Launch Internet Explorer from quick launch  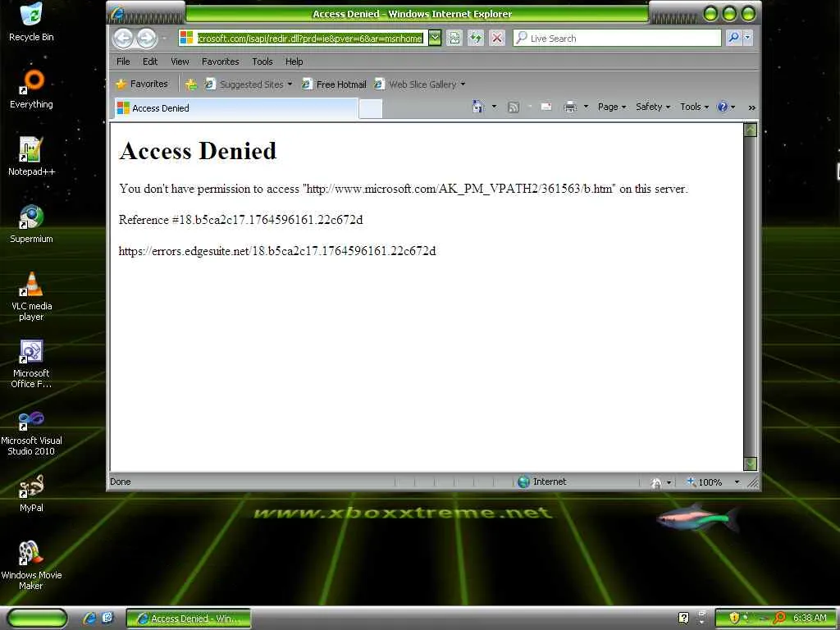click(x=89, y=618)
